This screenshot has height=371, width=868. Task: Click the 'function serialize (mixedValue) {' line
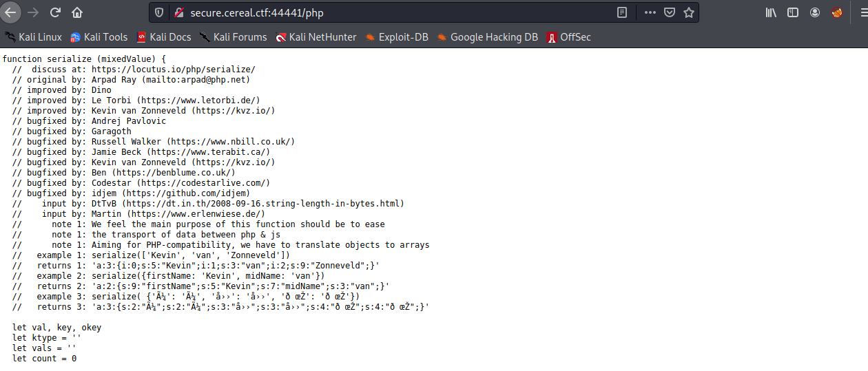pos(84,59)
